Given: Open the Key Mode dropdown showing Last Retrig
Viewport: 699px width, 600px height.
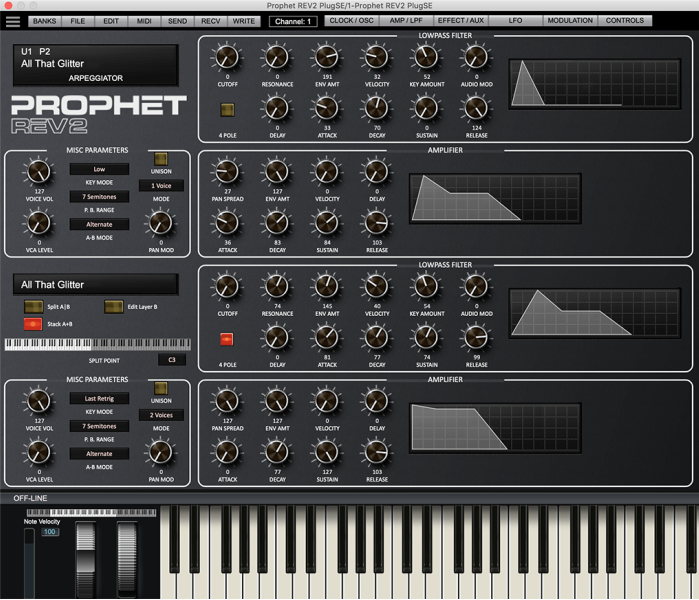Looking at the screenshot, I should coord(99,399).
